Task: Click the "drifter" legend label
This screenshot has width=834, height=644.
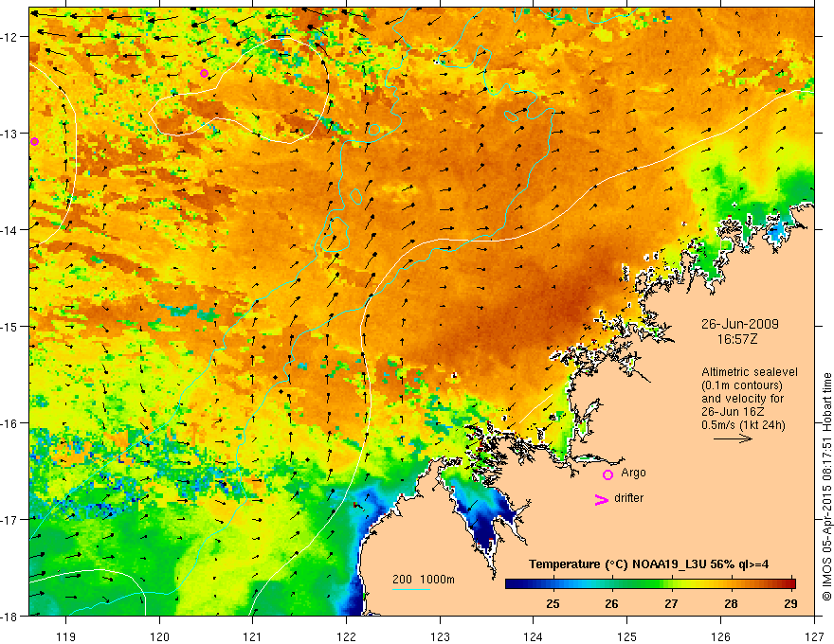Action: pos(628,498)
